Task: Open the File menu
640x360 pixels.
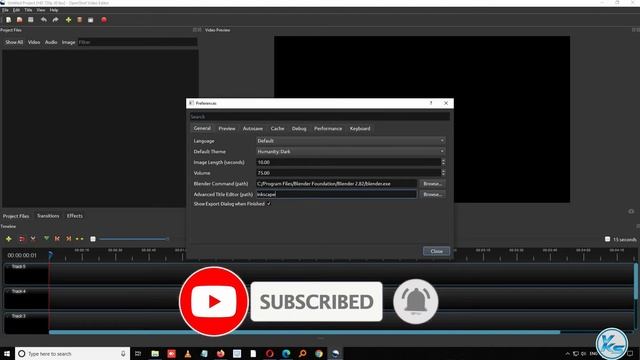Action: [5, 10]
